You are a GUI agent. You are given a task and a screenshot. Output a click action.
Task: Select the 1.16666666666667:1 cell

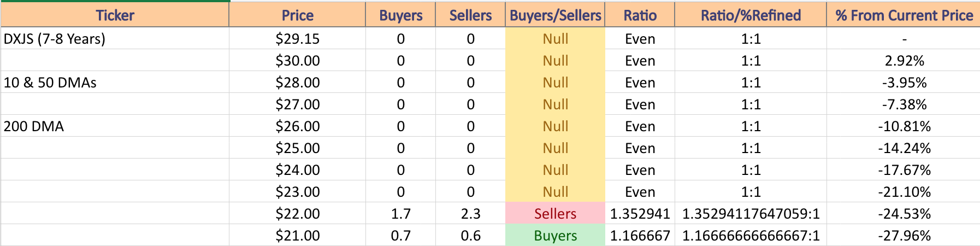point(751,235)
